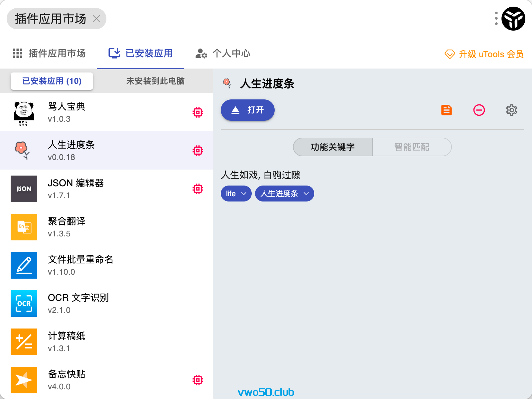532x399 pixels.
Task: Show 未安装到此电脑 list
Action: pos(155,81)
